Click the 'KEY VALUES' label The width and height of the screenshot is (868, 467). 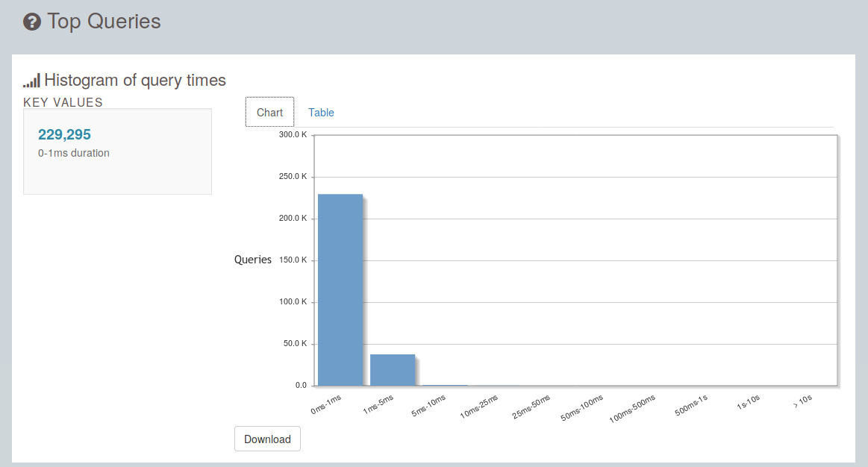(63, 102)
